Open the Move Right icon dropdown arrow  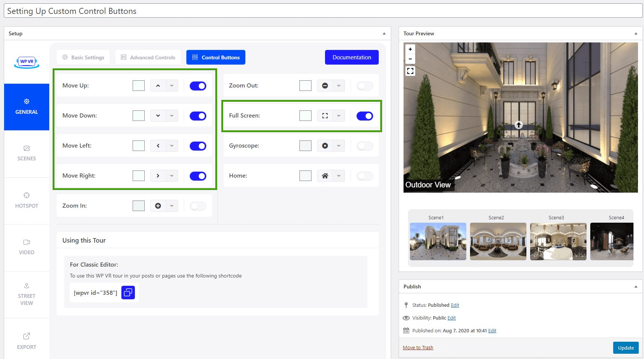(172, 176)
